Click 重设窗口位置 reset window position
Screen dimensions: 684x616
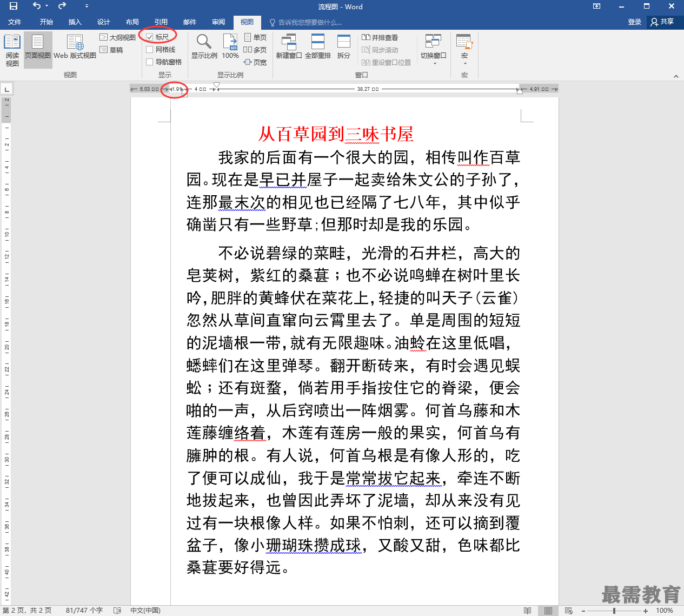(x=387, y=62)
